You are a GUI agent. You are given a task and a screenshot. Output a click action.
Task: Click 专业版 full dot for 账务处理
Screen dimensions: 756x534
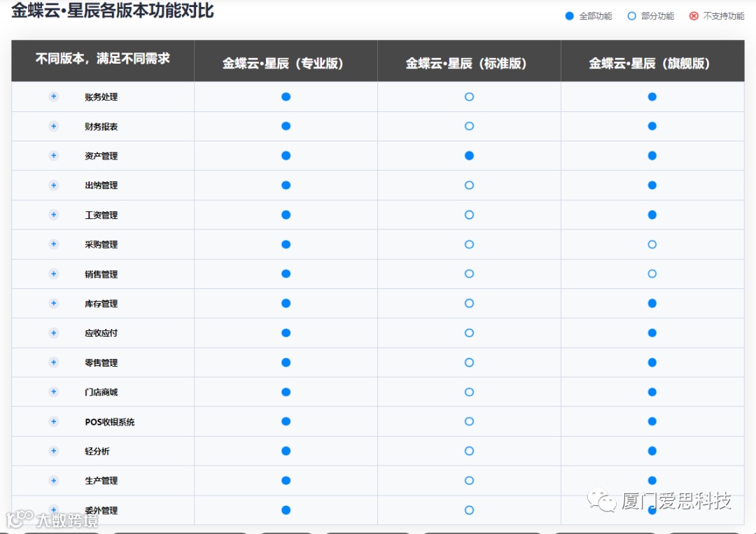(286, 97)
